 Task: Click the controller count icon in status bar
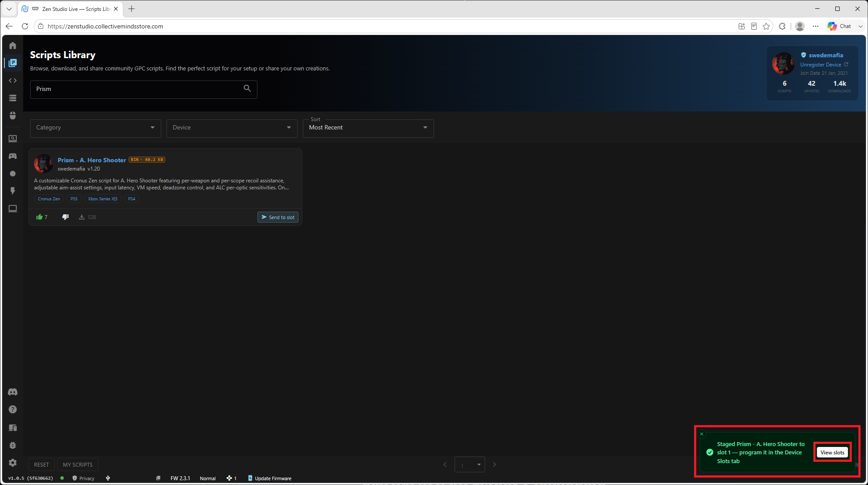coord(229,478)
